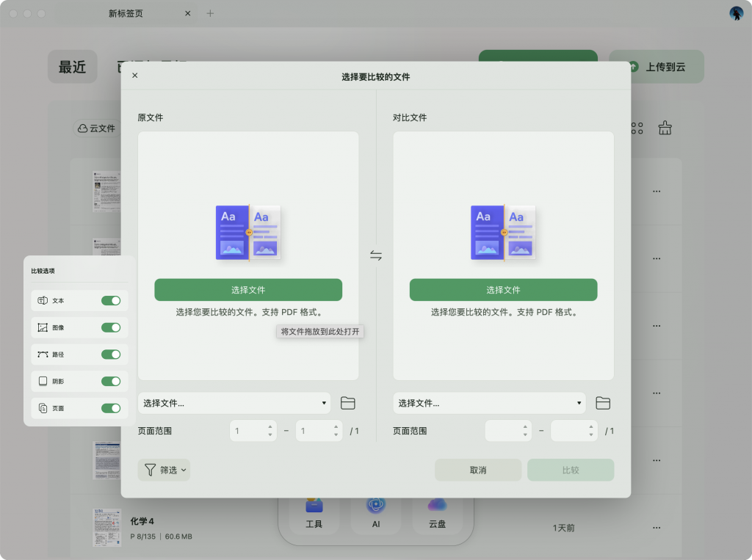Viewport: 752px width, 560px height.
Task: Click the filter funnel icon
Action: 150,470
